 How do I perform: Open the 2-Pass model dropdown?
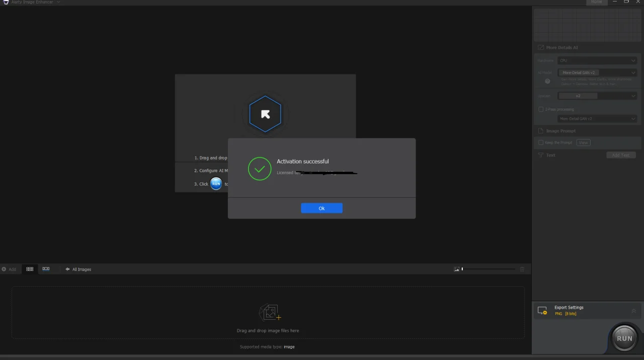[x=597, y=119]
